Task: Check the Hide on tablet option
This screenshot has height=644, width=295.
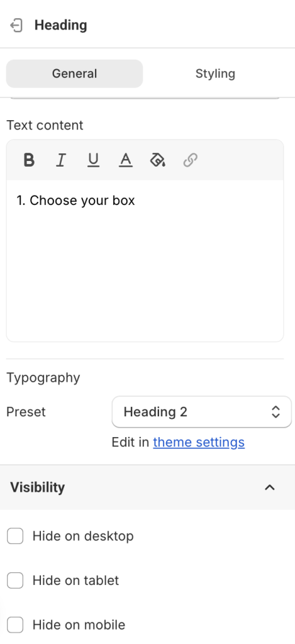Action: 15,580
